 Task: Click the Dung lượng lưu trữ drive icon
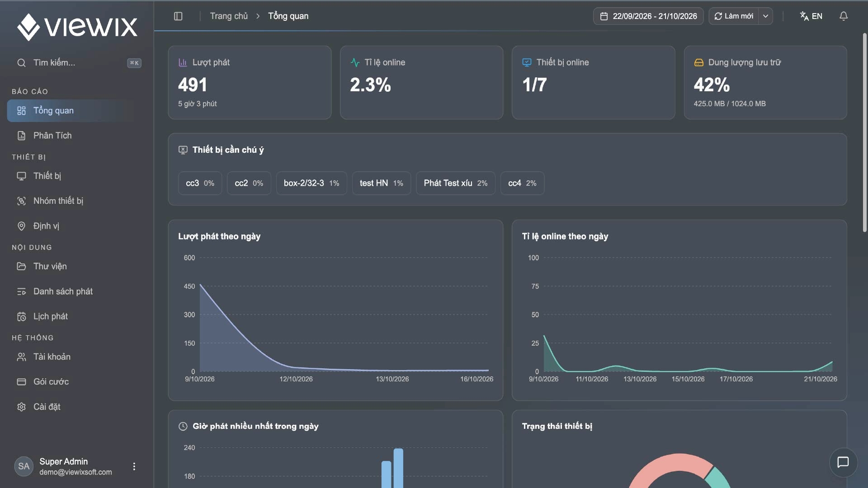(699, 62)
